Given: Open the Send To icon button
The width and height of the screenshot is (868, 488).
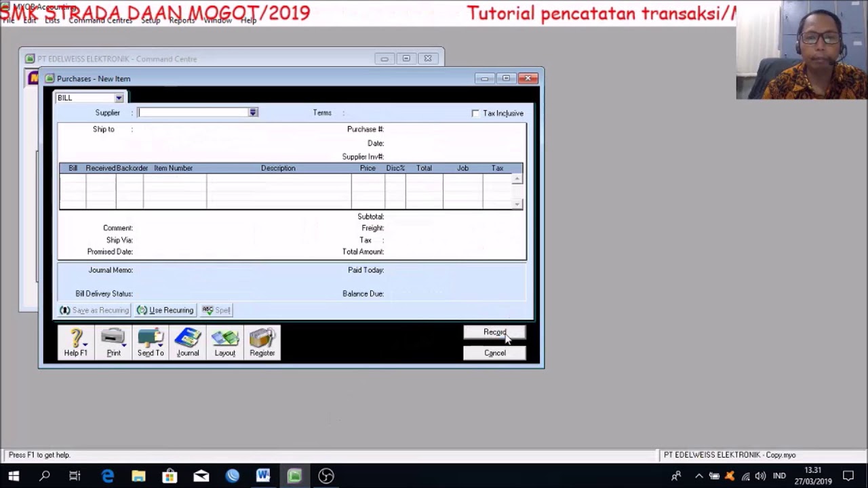Looking at the screenshot, I should pyautogui.click(x=151, y=342).
